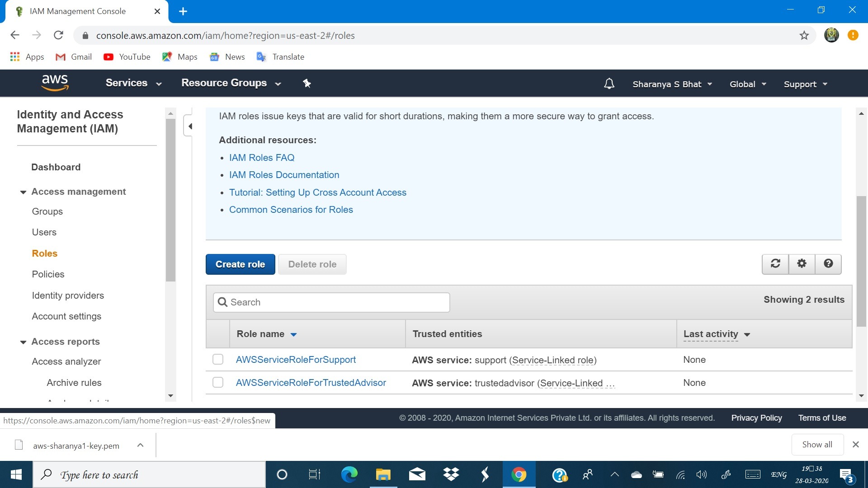This screenshot has width=868, height=488.
Task: Open the notifications bell icon
Action: pyautogui.click(x=609, y=84)
